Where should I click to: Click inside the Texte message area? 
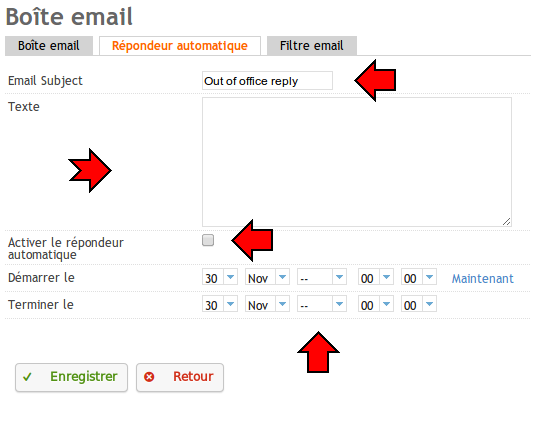(357, 162)
